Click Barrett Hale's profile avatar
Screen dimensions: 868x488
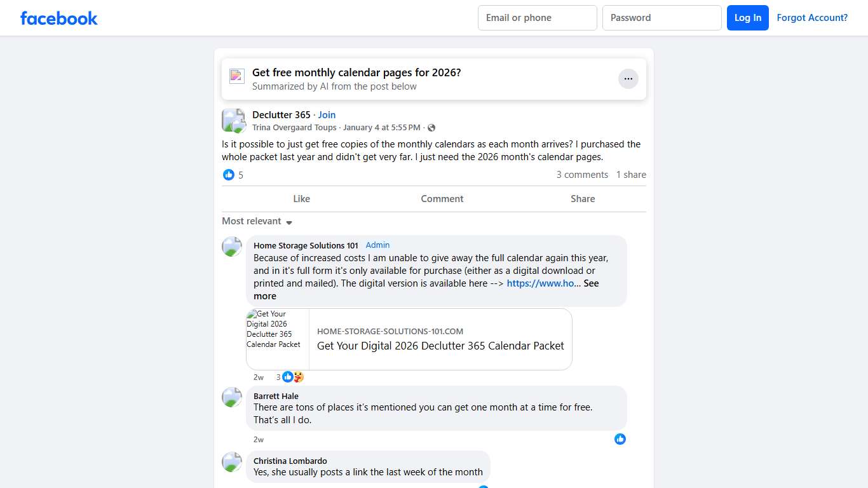coord(232,397)
